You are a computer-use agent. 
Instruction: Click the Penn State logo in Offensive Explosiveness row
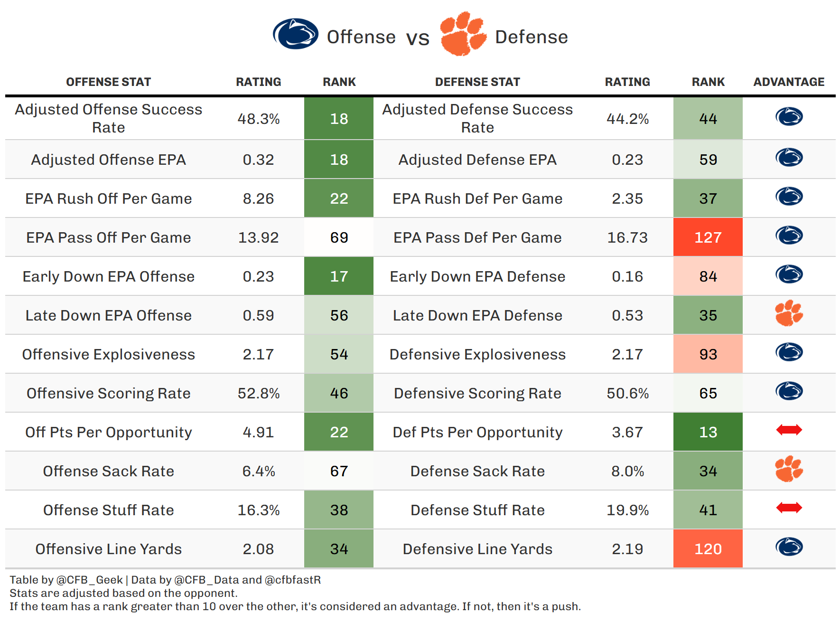tap(789, 352)
